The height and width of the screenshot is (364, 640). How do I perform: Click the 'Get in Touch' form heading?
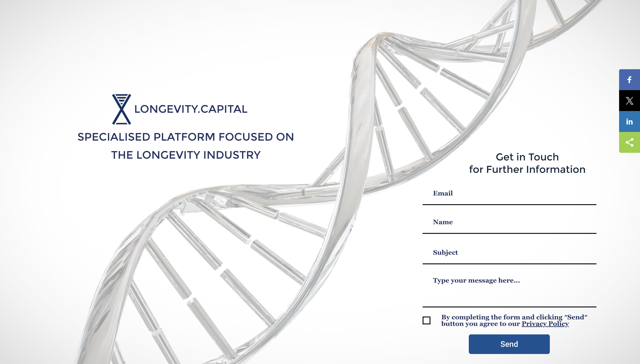pyautogui.click(x=527, y=157)
